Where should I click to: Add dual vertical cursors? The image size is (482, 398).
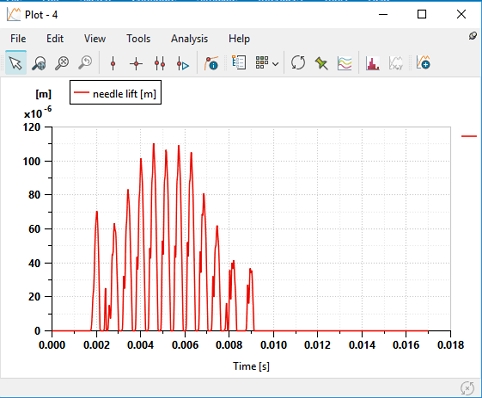160,63
